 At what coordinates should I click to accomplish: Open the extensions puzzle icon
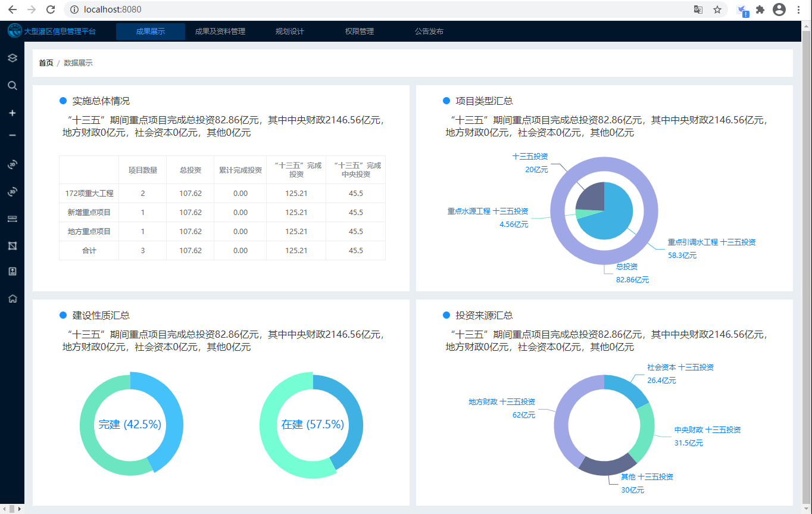tap(760, 10)
